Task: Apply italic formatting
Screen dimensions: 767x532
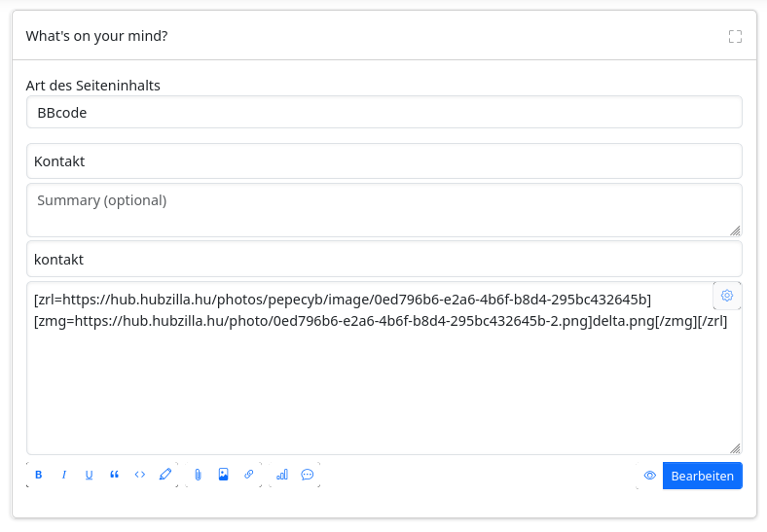Action: 64,475
